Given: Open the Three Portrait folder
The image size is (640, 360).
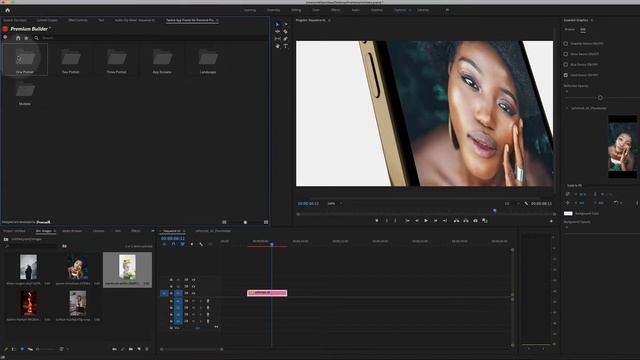Looking at the screenshot, I should pos(117,60).
